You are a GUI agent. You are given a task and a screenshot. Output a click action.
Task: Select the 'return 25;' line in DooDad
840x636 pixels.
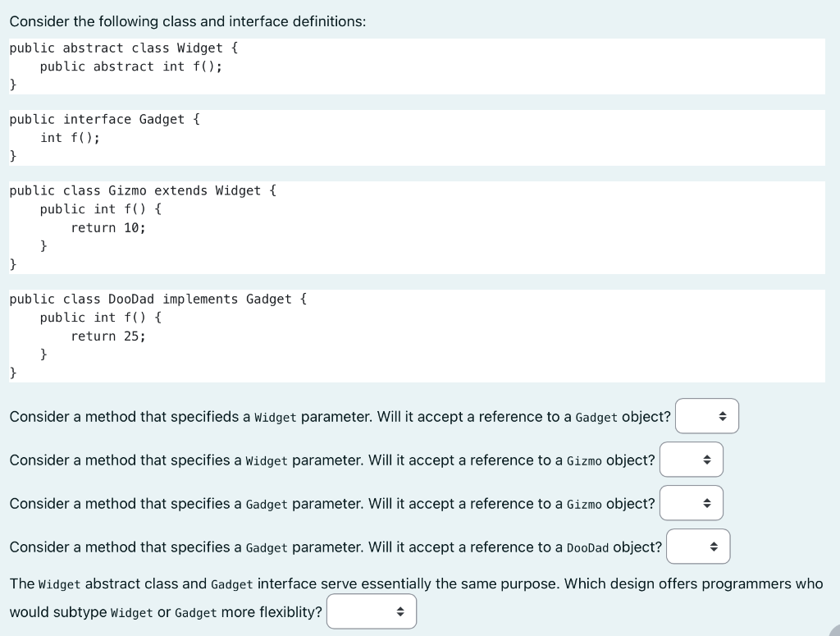pos(109,336)
